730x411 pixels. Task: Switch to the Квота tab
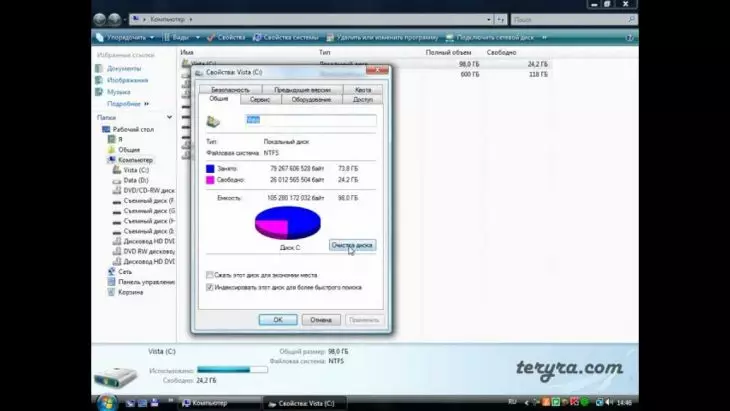tap(363, 90)
